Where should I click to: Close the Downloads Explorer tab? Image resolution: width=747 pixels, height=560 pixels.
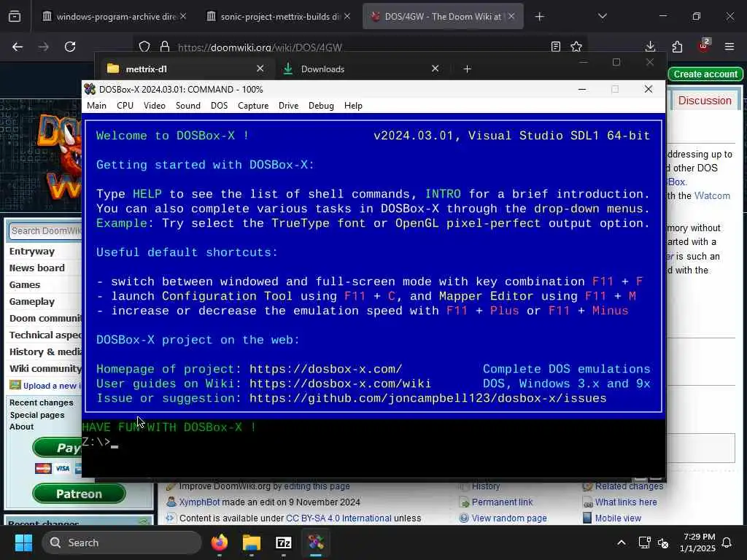[x=435, y=69]
